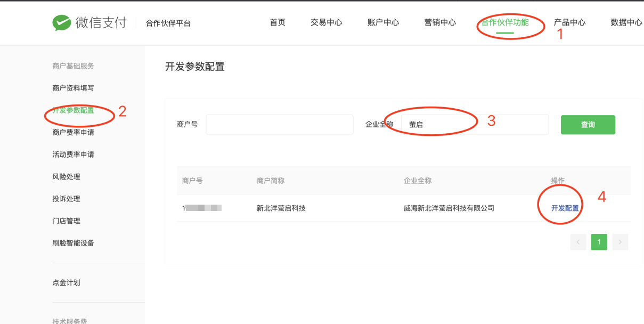Open the 首页 top navigation tab
This screenshot has width=644, height=324.
[278, 22]
